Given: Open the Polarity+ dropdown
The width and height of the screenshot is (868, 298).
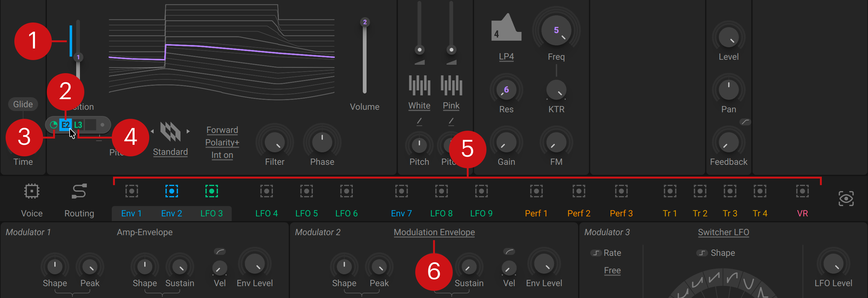Looking at the screenshot, I should coord(222,142).
